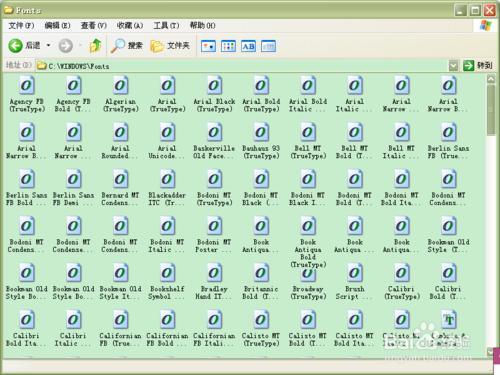
Task: Go up one folder level
Action: point(95,46)
